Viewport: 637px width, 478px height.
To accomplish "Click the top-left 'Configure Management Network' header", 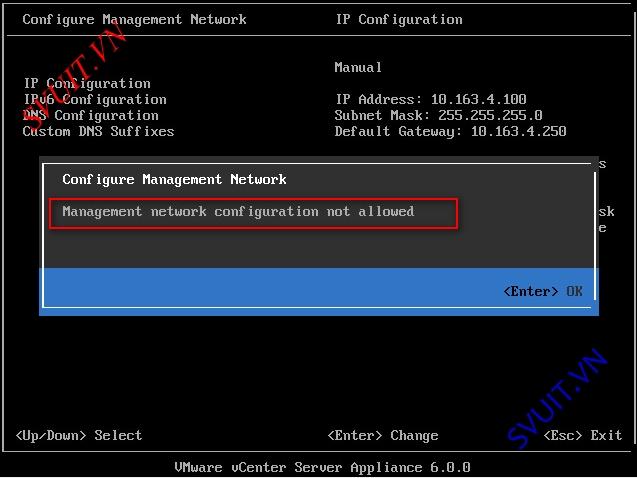I will click(134, 19).
